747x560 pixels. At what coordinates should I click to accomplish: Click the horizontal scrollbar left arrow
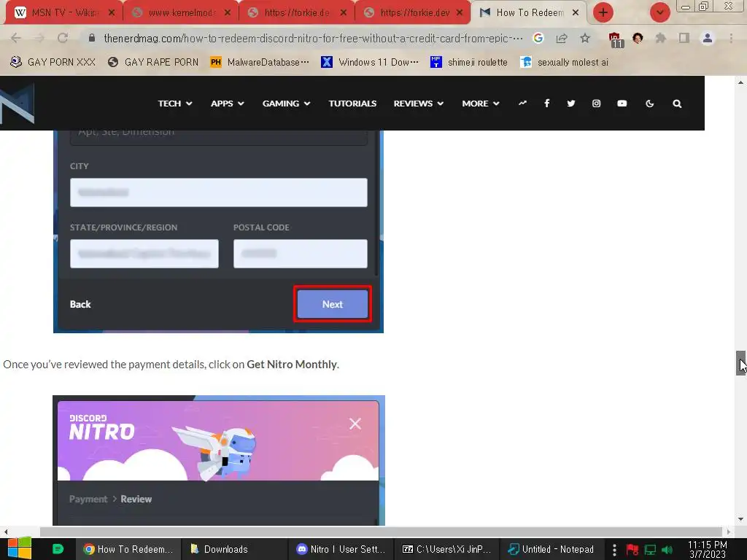click(x=5, y=532)
